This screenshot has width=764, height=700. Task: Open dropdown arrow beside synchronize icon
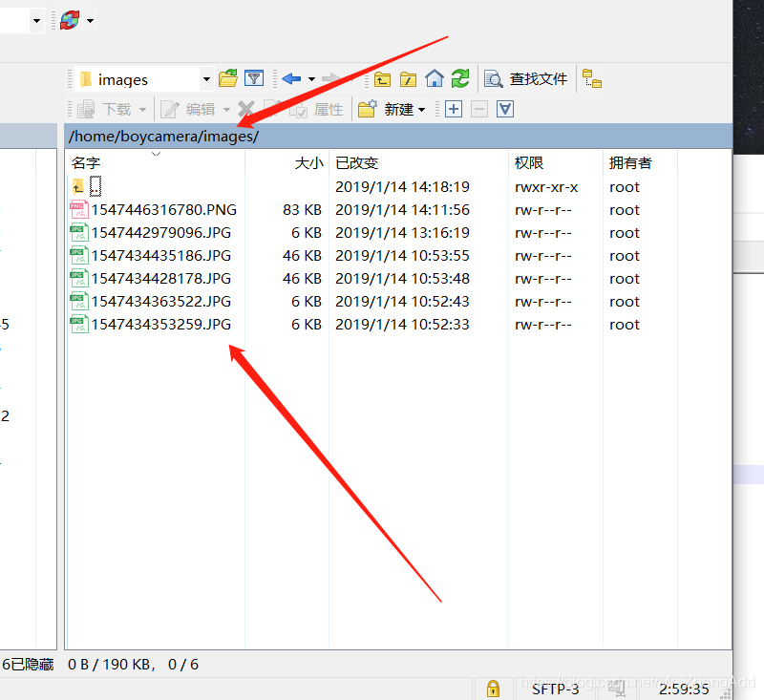tap(90, 20)
